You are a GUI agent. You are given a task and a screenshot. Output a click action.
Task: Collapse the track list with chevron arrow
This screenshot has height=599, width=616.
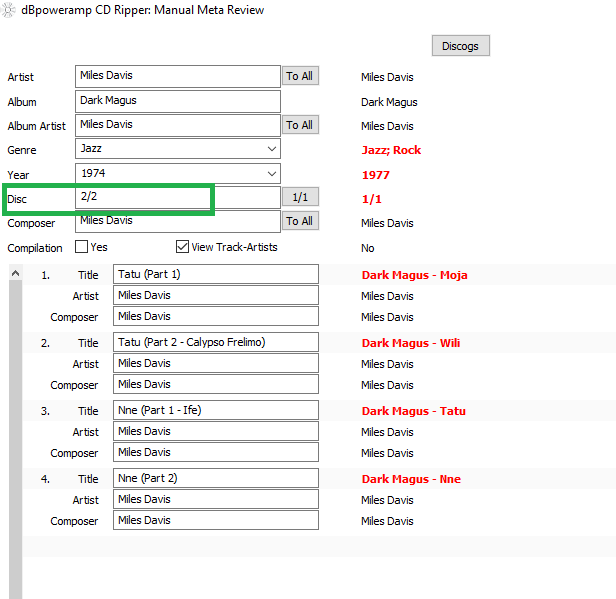tap(15, 273)
